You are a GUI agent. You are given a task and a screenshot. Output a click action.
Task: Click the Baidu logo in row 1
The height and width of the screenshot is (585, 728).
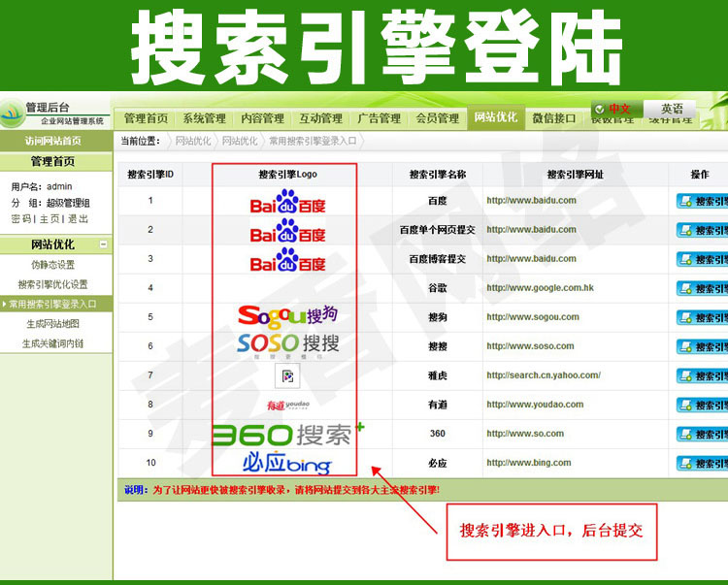click(287, 201)
